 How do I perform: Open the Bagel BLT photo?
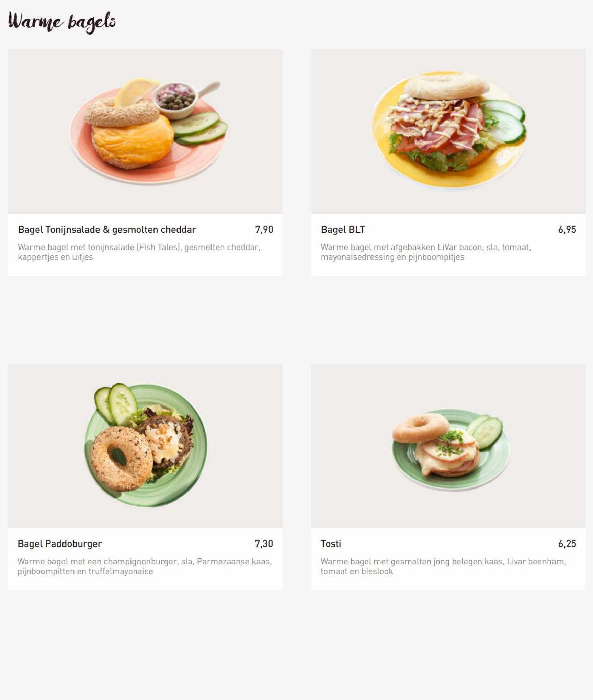coord(448,132)
